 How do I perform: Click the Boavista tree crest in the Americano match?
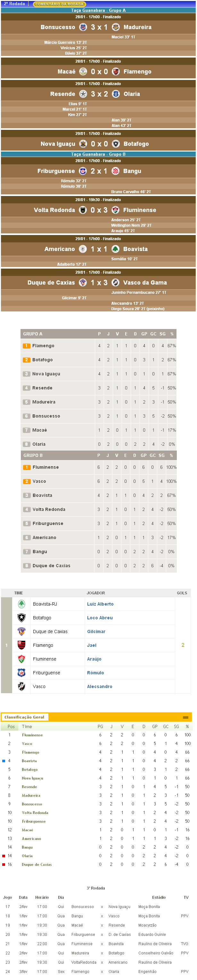tap(115, 249)
